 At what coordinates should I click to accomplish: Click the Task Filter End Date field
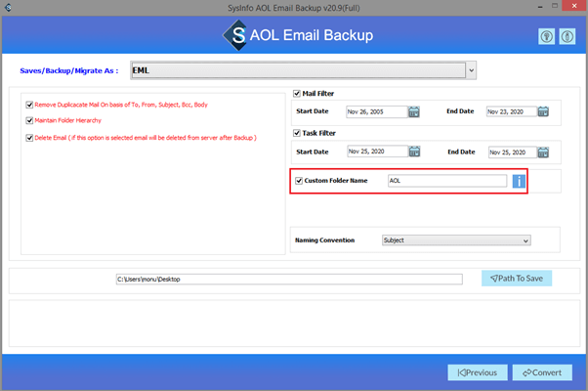click(513, 152)
